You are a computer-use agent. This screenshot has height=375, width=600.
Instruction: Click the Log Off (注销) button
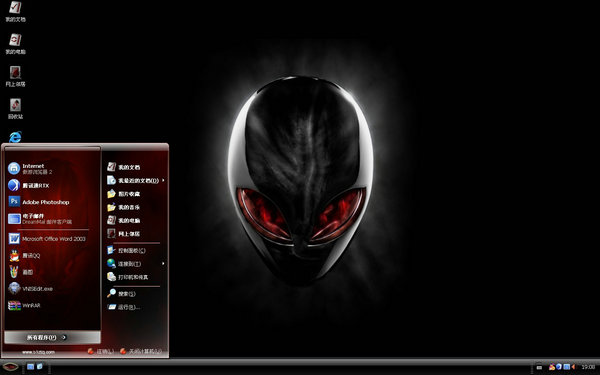[101, 351]
